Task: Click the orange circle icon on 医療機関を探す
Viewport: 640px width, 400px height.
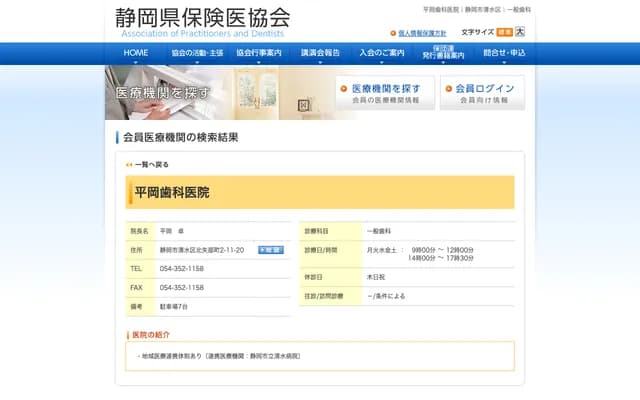Action: [x=344, y=89]
